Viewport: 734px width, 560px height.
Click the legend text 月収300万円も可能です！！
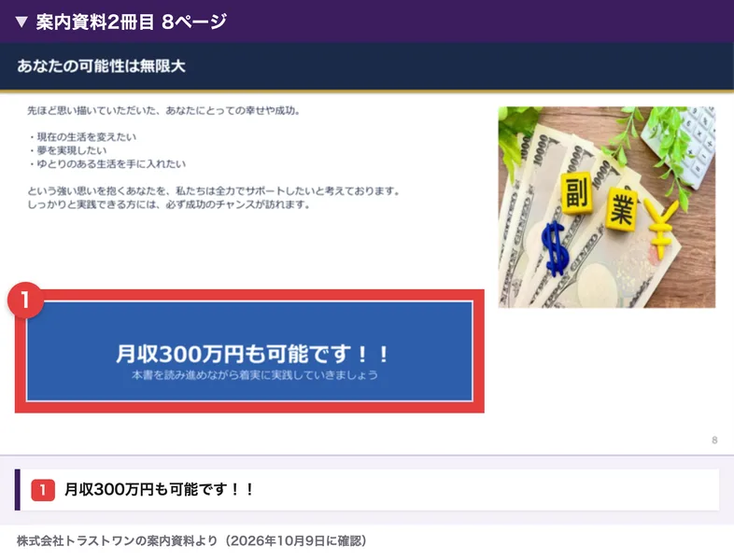160,490
